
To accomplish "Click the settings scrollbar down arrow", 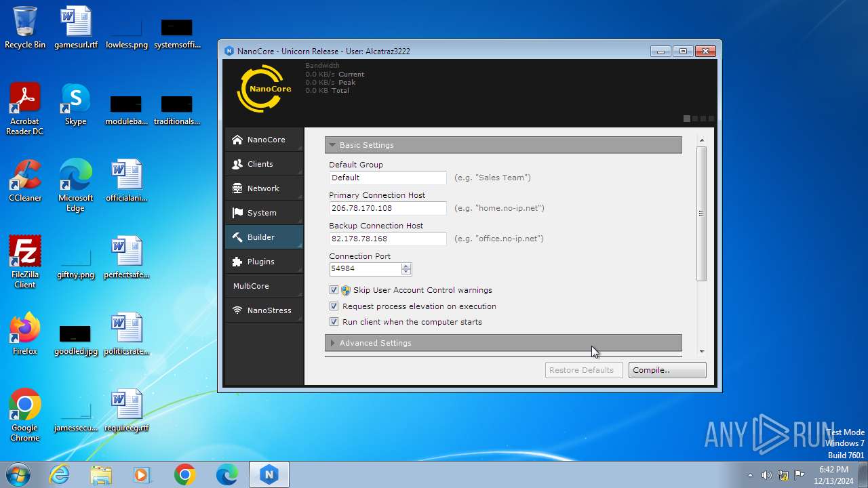I will 702,352.
